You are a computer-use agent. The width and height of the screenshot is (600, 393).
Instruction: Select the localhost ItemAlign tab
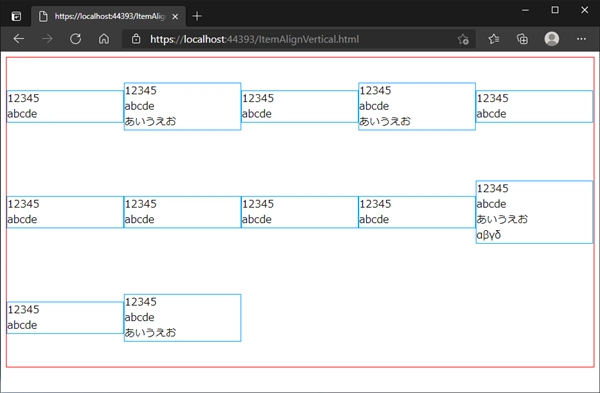[109, 16]
